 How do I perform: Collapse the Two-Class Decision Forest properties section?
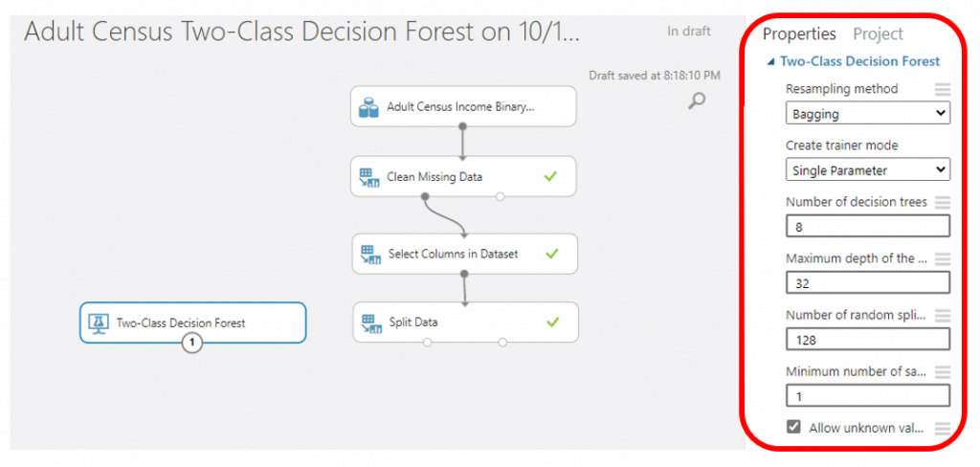tap(770, 62)
